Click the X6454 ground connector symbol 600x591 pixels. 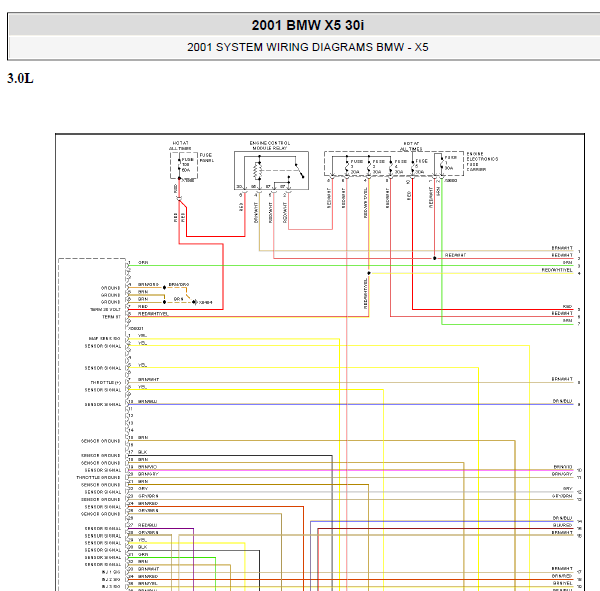194,302
